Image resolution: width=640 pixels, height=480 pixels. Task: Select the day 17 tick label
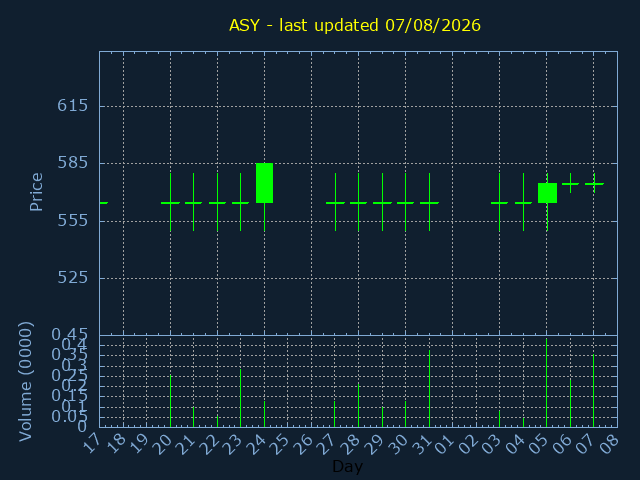[x=91, y=444]
